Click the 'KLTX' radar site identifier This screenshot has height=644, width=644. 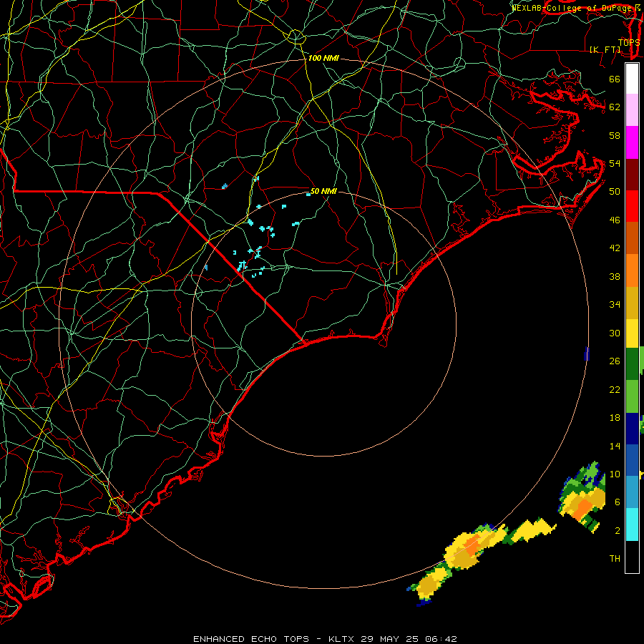[341, 639]
